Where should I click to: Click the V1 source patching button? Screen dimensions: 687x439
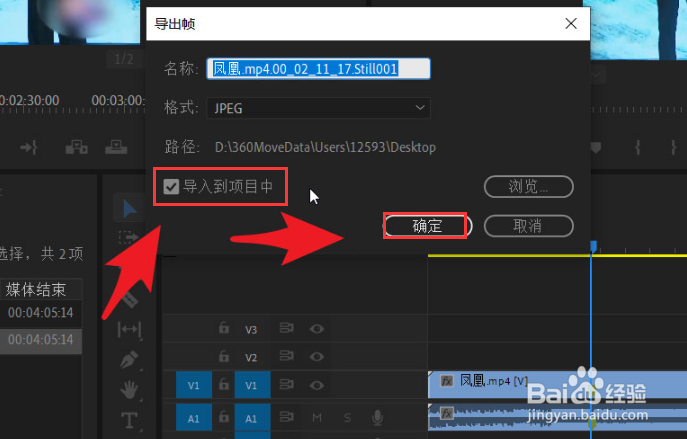coord(194,385)
